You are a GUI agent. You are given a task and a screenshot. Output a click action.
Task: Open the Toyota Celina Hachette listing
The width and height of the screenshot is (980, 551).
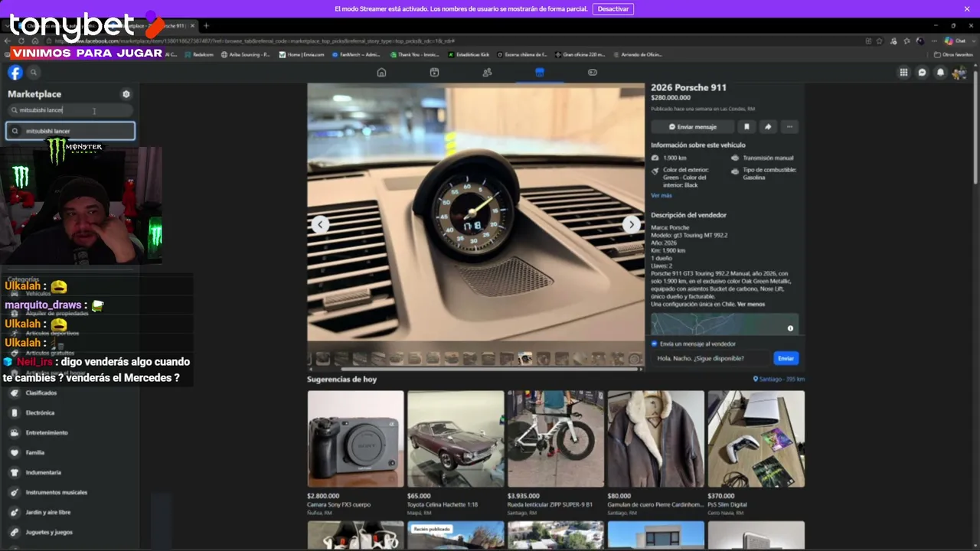click(x=456, y=452)
